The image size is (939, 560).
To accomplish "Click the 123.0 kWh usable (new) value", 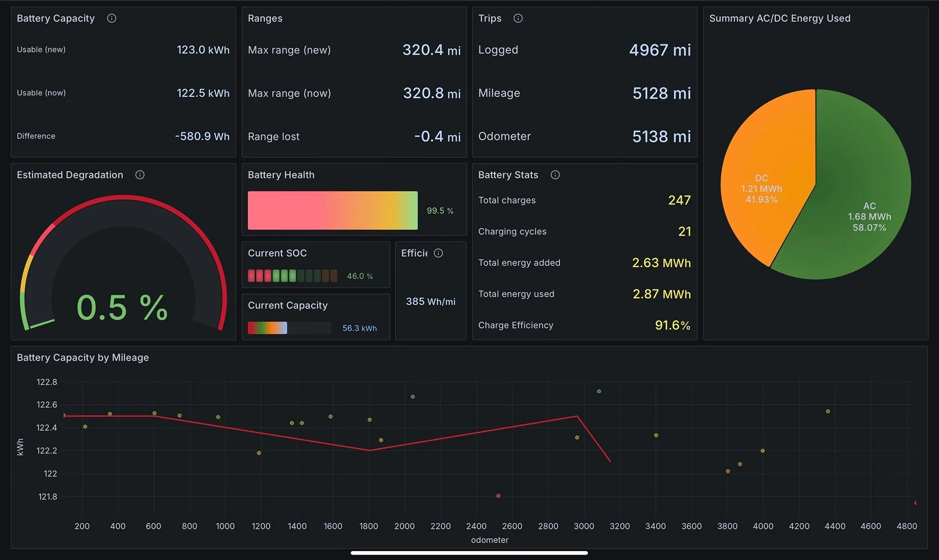I will point(203,50).
